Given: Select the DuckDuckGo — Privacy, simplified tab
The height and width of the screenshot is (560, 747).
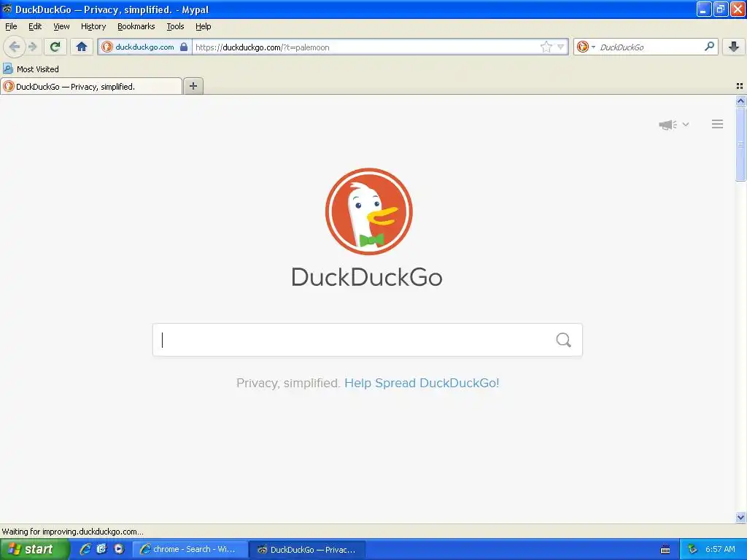Looking at the screenshot, I should click(91, 86).
